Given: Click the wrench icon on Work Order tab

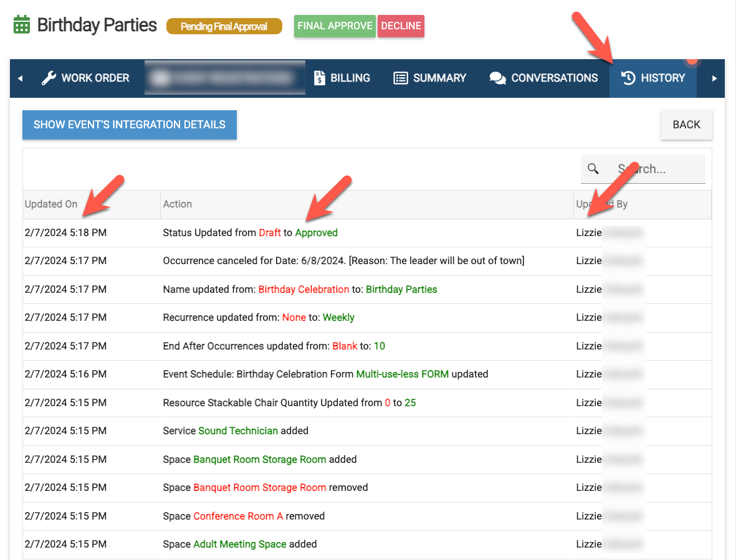Looking at the screenshot, I should (x=49, y=78).
